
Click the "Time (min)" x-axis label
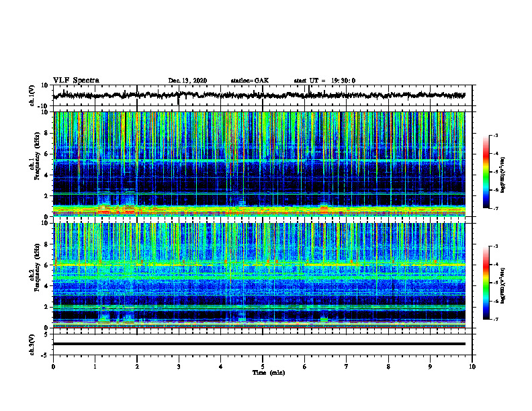click(x=269, y=373)
